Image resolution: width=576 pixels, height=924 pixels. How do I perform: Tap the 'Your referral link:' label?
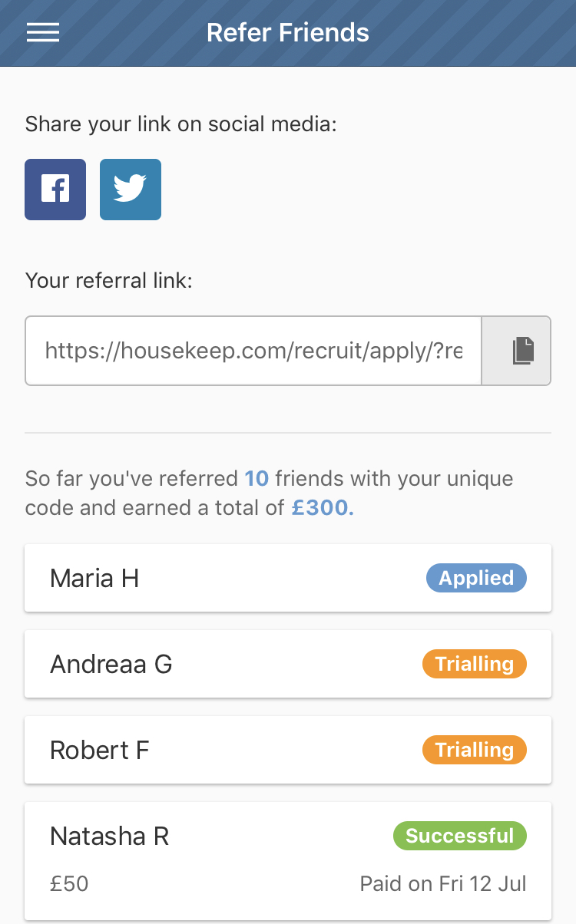[108, 280]
